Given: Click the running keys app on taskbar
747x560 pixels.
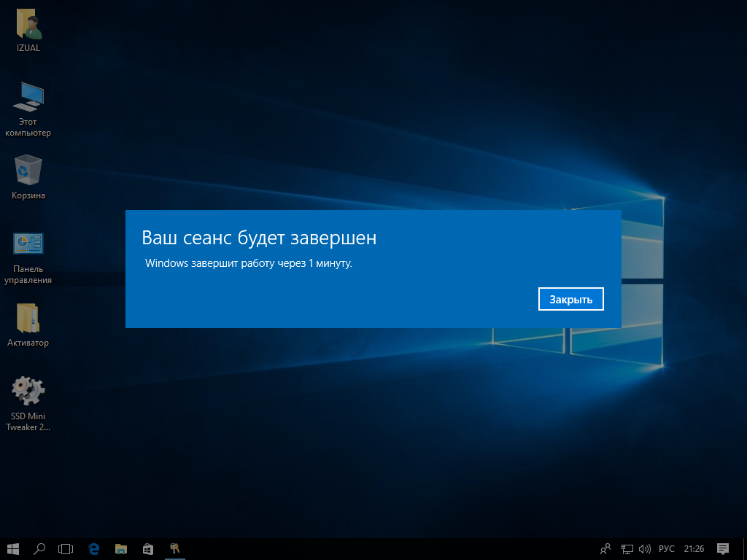Looking at the screenshot, I should tap(174, 548).
